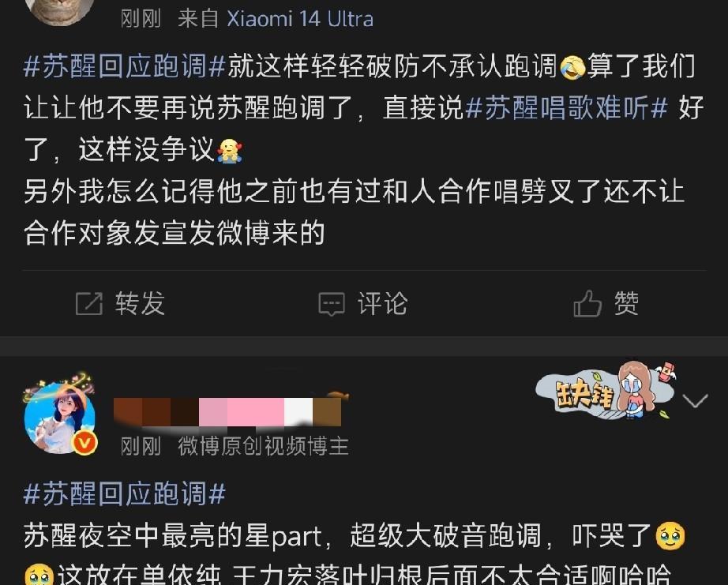Click the 评论 label
Image resolution: width=728 pixels, height=585 pixels.
coord(383,304)
